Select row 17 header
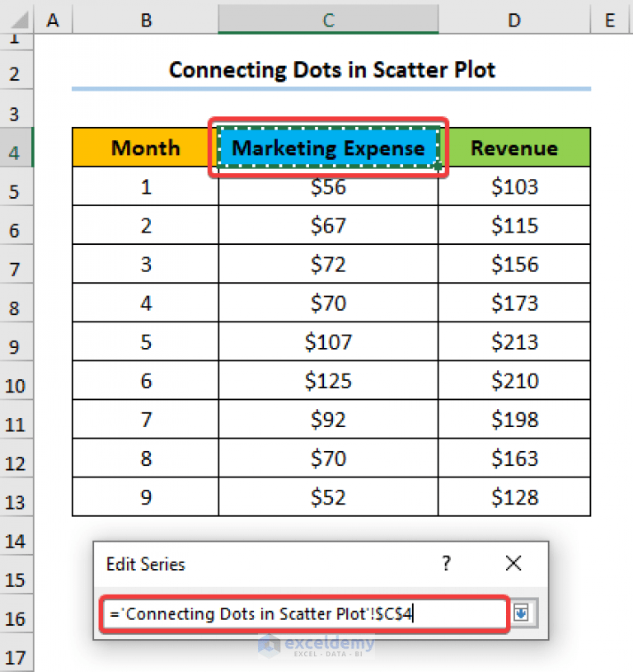The image size is (633, 672). point(16,653)
